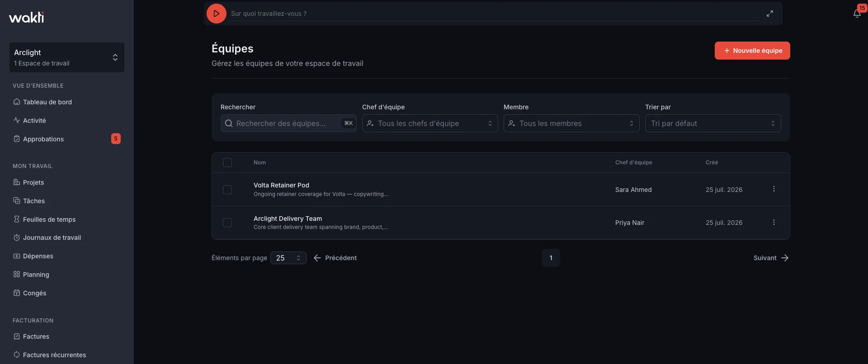The image size is (868, 364).
Task: Start the timer with the play button
Action: click(x=216, y=14)
